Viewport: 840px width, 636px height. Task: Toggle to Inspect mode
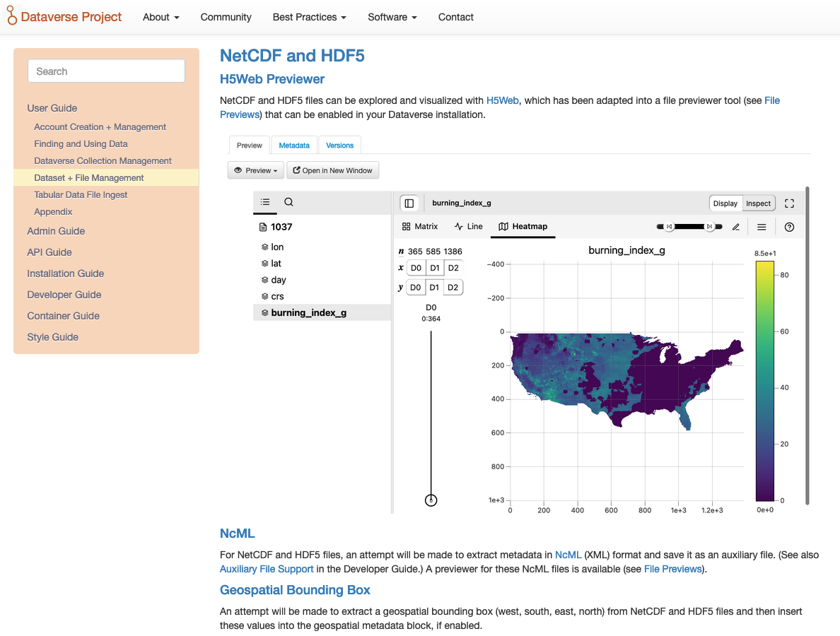758,204
